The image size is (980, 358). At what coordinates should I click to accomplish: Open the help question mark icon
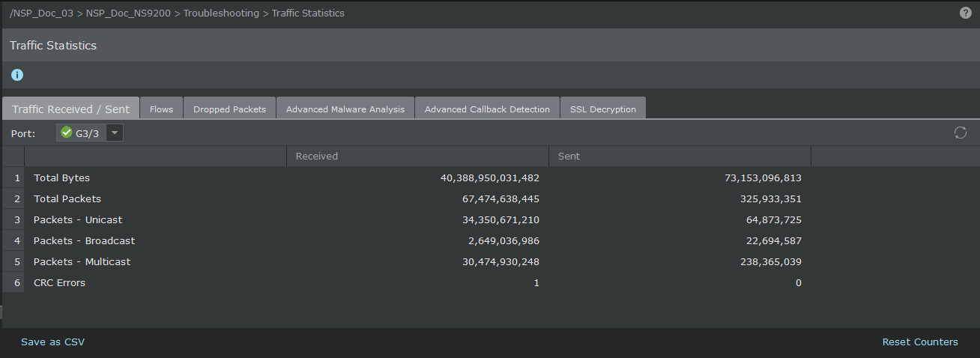[x=966, y=13]
